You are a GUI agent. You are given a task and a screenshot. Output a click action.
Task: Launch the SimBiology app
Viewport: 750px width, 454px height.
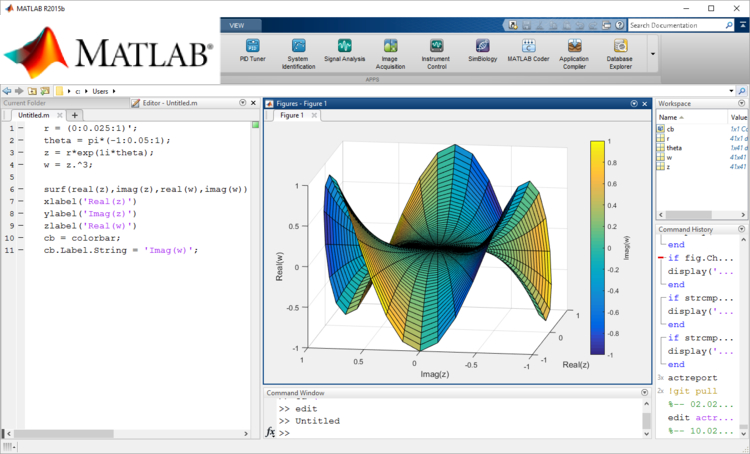tap(482, 50)
